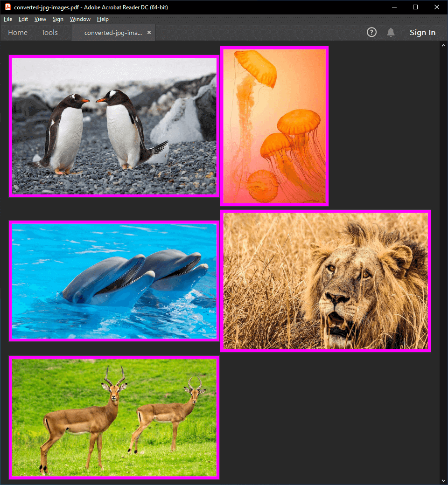This screenshot has height=485, width=448.
Task: Select the converted-jpg-images document tab
Action: 112,33
